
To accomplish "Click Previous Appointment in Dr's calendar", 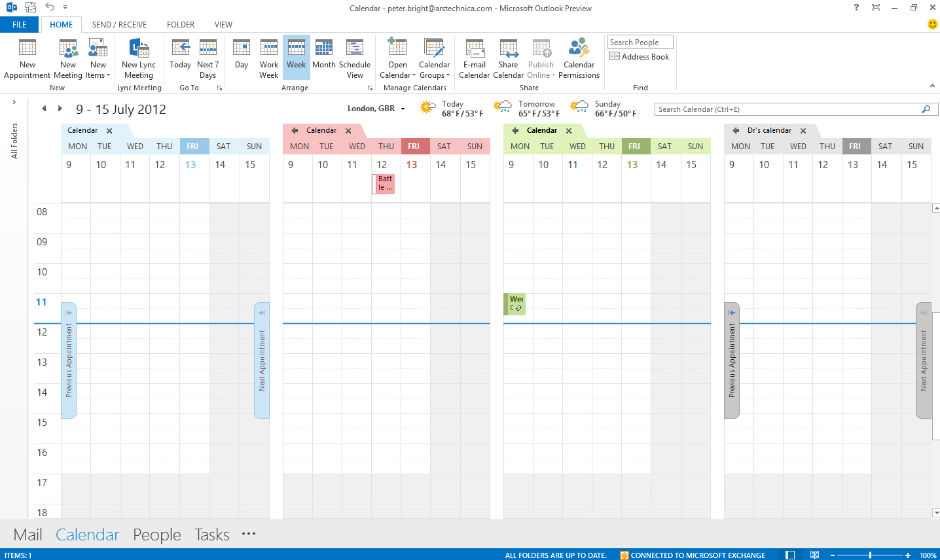I will [x=732, y=360].
